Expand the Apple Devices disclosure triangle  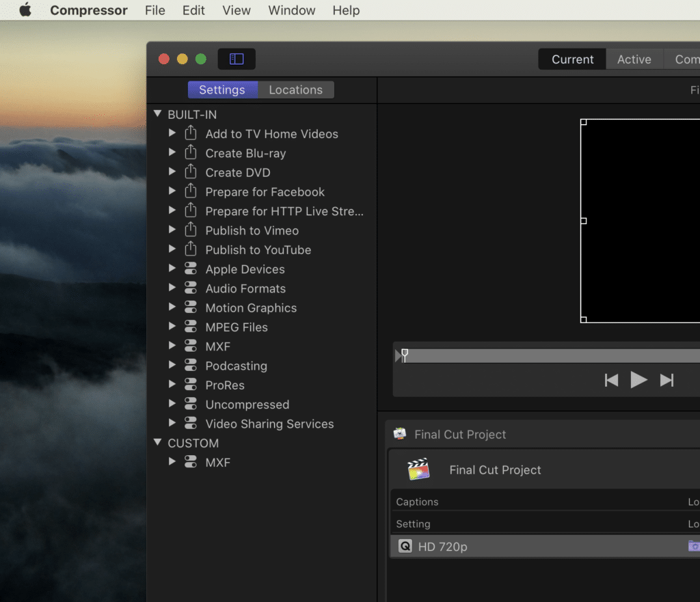[x=172, y=269]
